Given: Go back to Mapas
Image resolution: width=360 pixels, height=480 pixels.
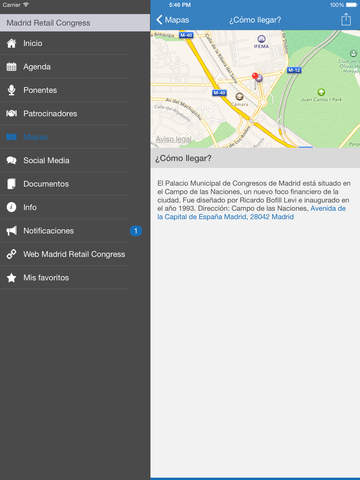Looking at the screenshot, I should coord(173,20).
